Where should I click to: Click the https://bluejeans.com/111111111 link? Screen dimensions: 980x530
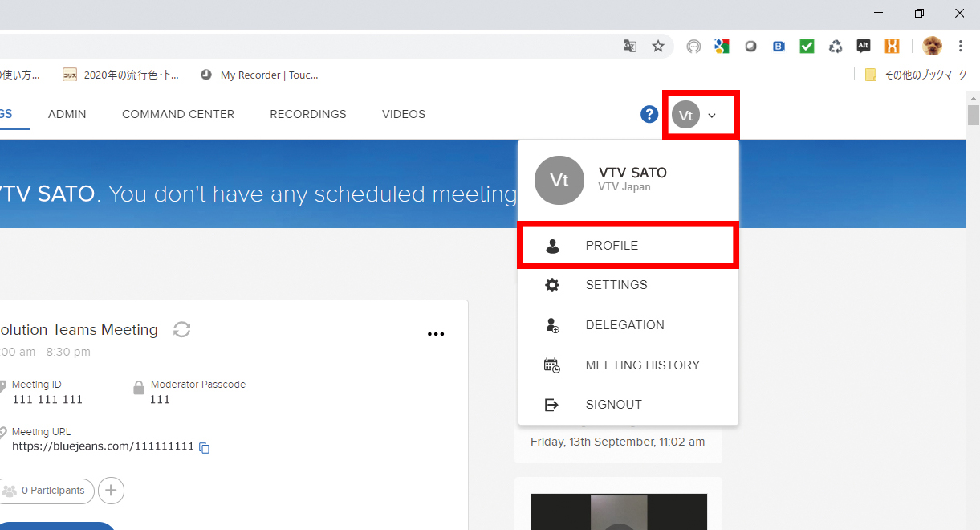(103, 446)
